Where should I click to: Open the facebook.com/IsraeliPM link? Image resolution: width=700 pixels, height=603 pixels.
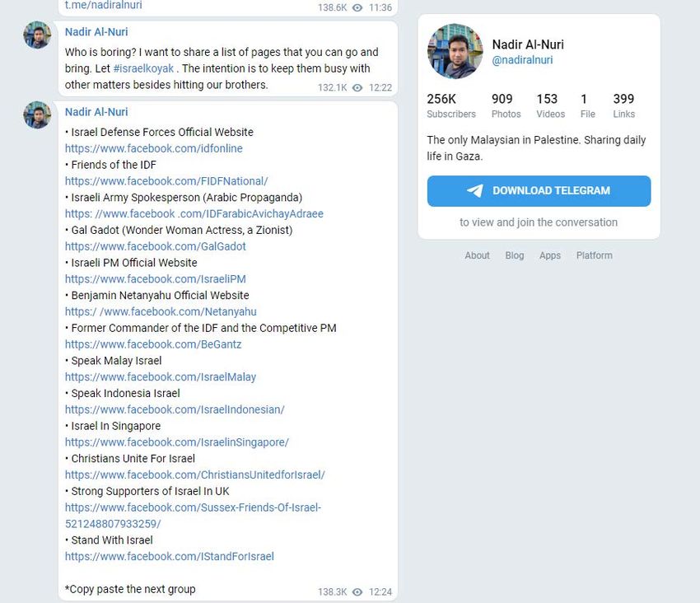coord(156,278)
